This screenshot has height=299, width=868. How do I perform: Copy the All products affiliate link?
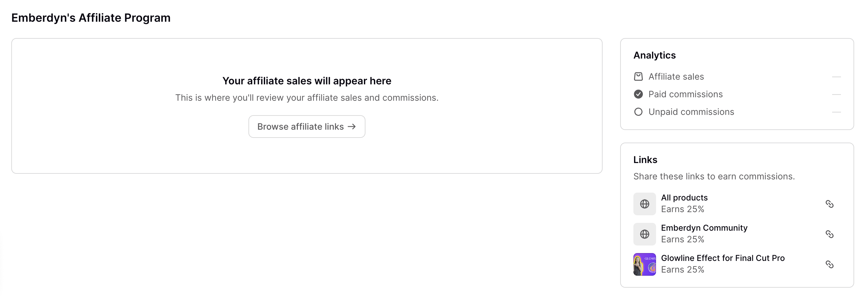[830, 204]
